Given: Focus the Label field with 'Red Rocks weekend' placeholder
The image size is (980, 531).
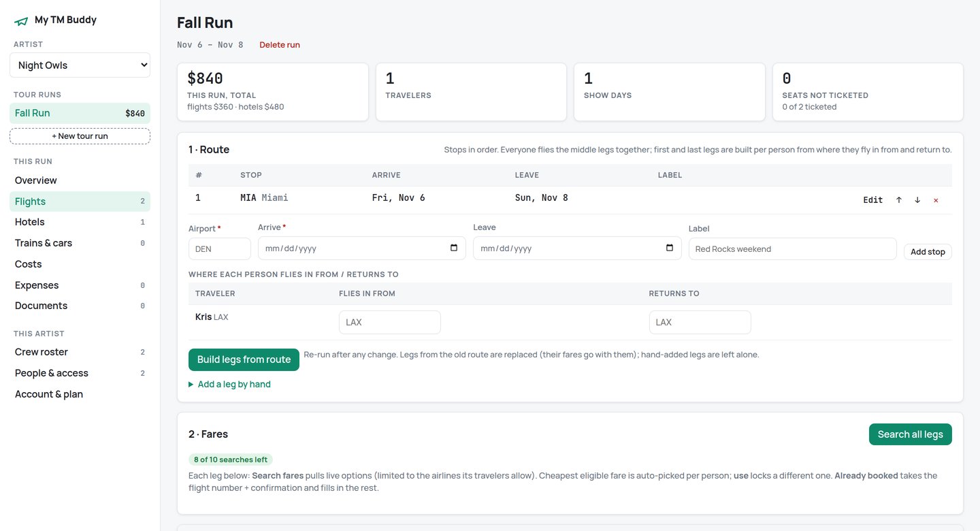Looking at the screenshot, I should [x=793, y=248].
